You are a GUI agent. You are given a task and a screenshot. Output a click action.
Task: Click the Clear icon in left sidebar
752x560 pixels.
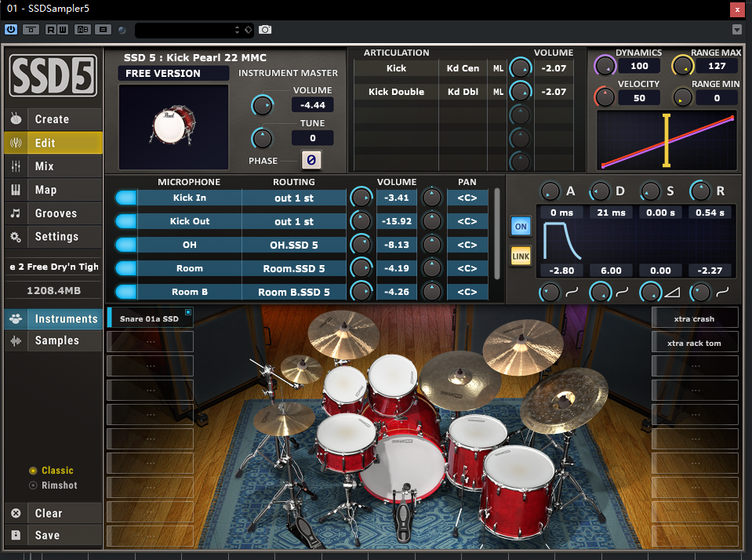point(16,513)
